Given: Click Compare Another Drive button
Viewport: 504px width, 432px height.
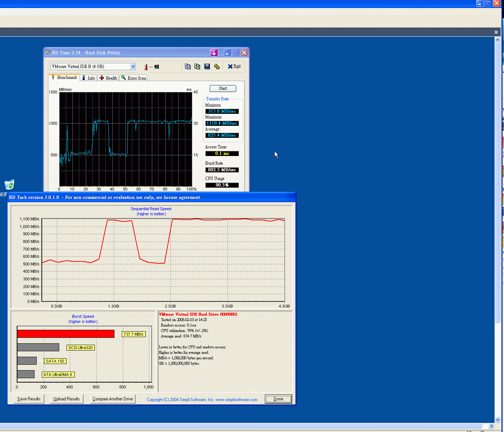Looking at the screenshot, I should (113, 399).
